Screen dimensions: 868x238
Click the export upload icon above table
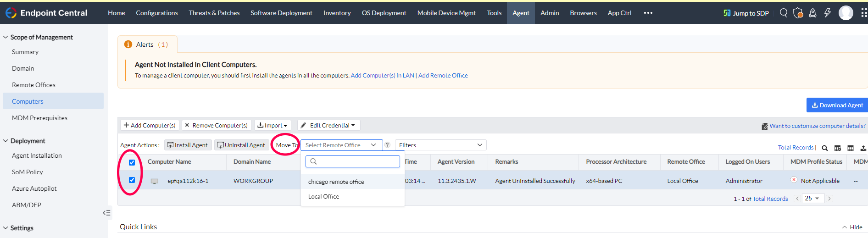863,148
